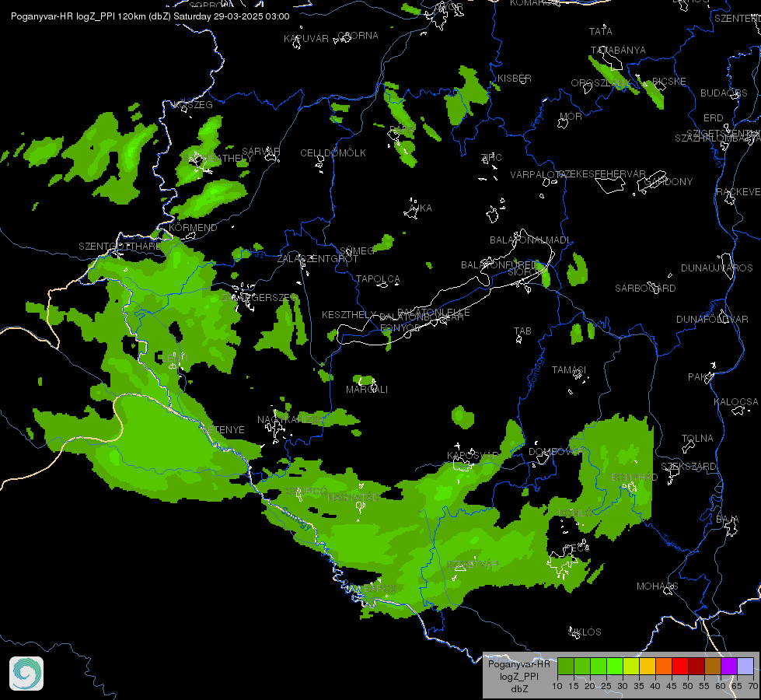Click the city label SÜMEG
This screenshot has width=761, height=700.
coord(358,250)
